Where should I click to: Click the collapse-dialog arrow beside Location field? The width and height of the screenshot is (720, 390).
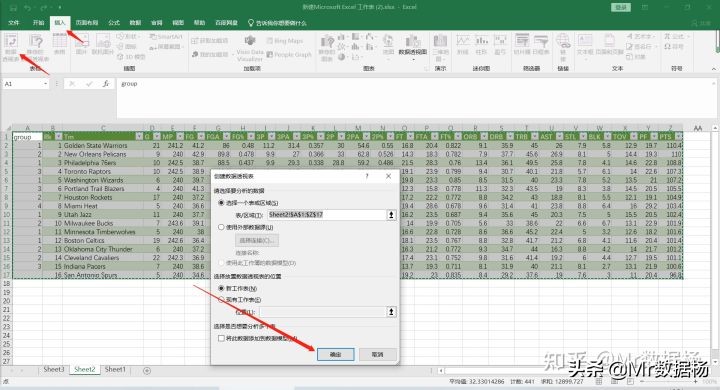pos(391,312)
